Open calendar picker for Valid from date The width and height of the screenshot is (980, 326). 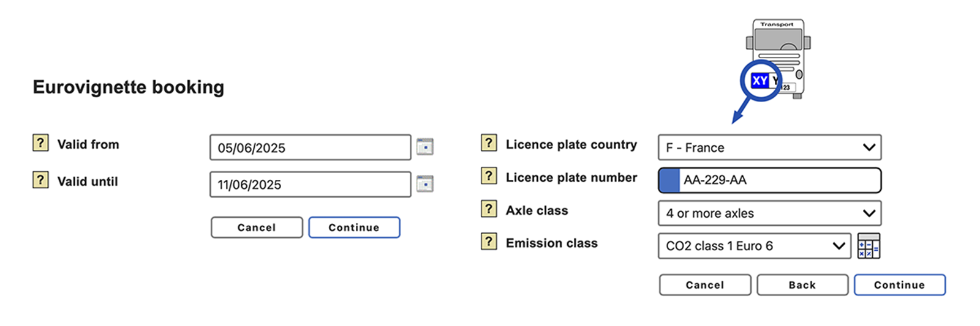tap(425, 147)
